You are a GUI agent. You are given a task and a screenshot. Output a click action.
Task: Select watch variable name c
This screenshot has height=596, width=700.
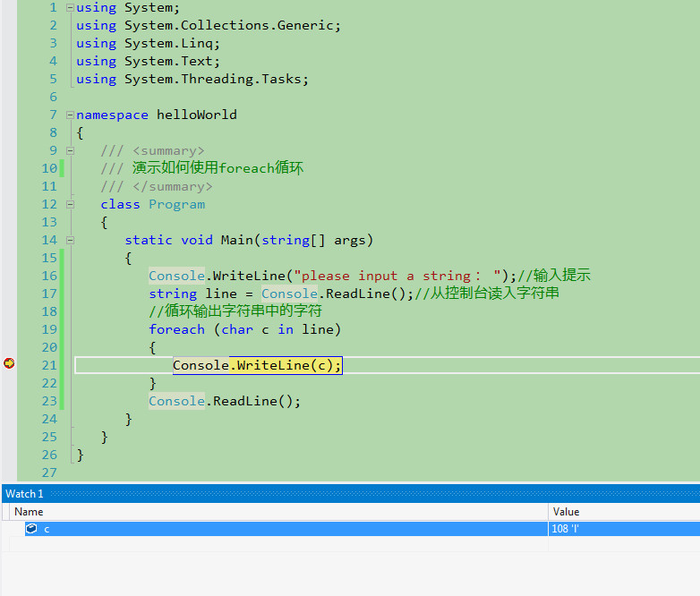(47, 529)
